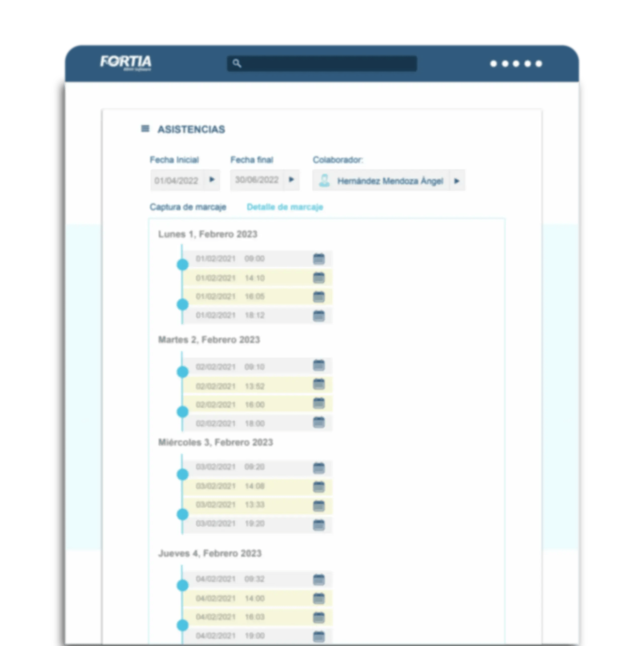This screenshot has width=644, height=646.
Task: Open calendar icon for 03/02/2021 09:20 entry
Action: 318,468
